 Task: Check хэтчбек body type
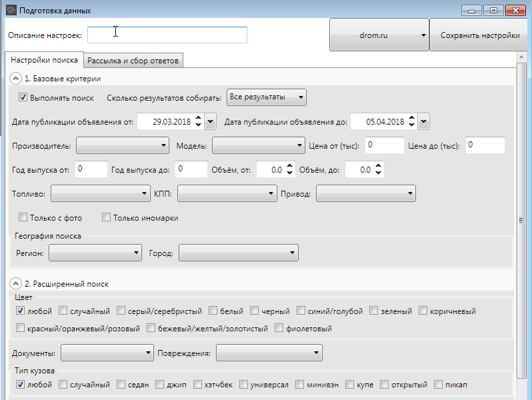(197, 384)
